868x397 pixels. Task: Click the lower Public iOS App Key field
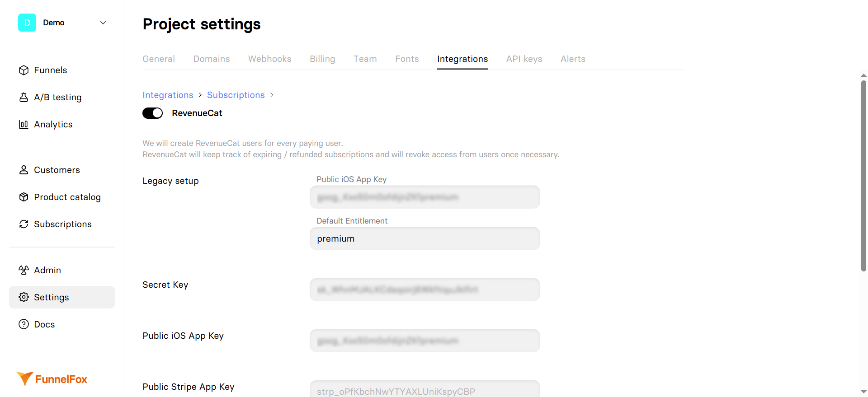pos(425,341)
